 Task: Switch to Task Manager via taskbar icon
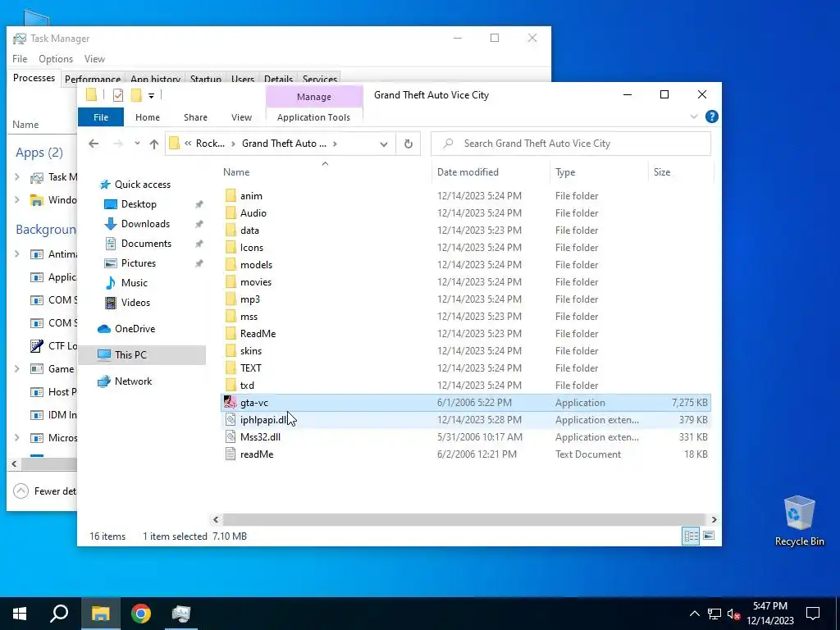181,614
